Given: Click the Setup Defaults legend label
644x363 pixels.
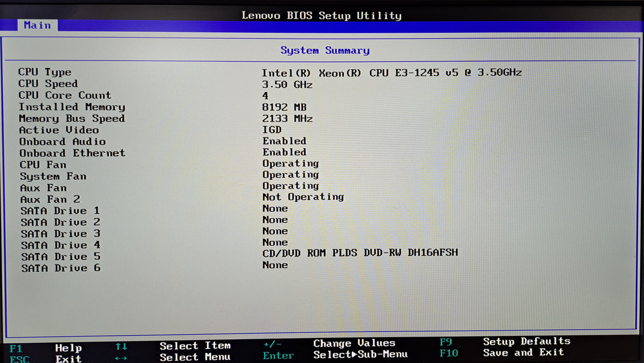Looking at the screenshot, I should click(x=527, y=341).
